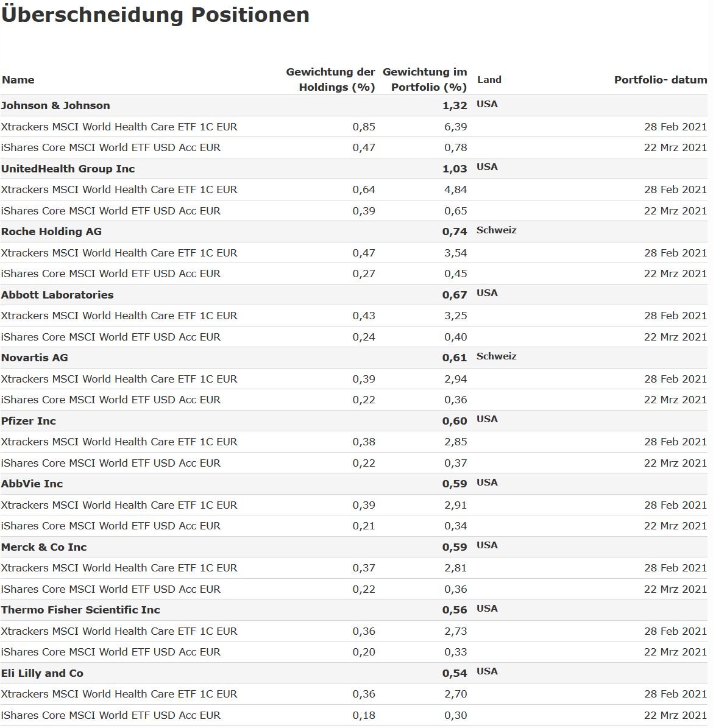This screenshot has height=728, width=713.
Task: Click the Novartis AG position name
Action: click(x=34, y=358)
